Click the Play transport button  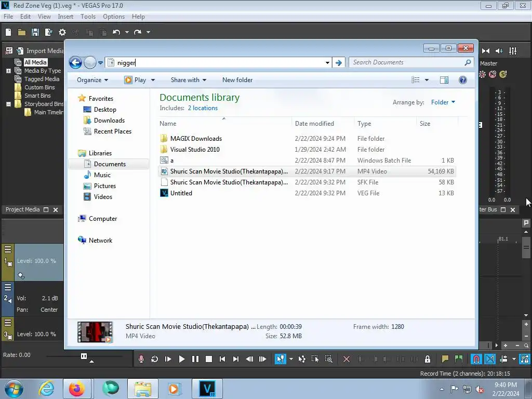point(181,359)
